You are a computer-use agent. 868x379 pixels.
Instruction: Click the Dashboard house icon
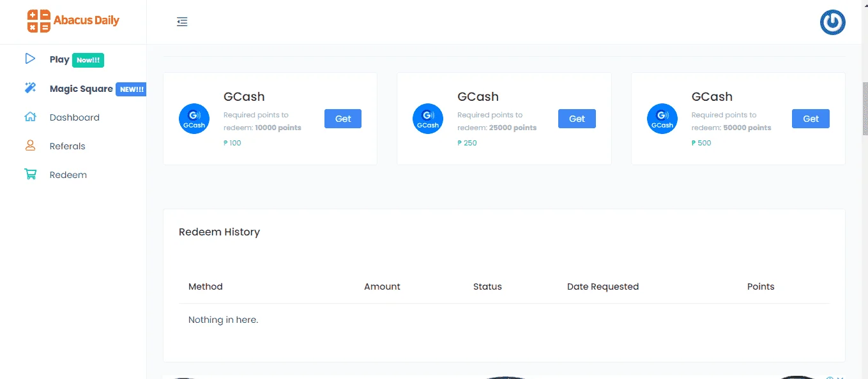[x=30, y=117]
